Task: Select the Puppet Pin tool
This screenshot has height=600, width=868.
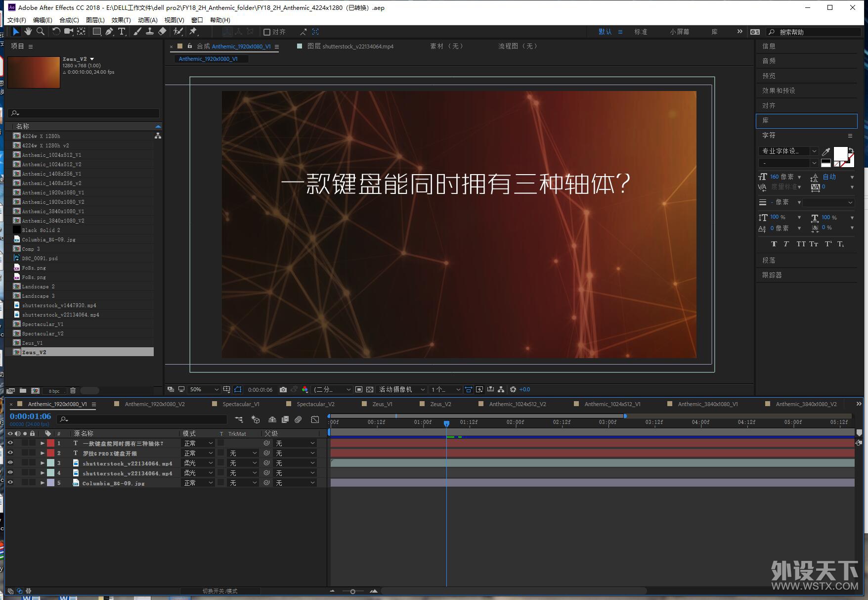Action: [193, 32]
